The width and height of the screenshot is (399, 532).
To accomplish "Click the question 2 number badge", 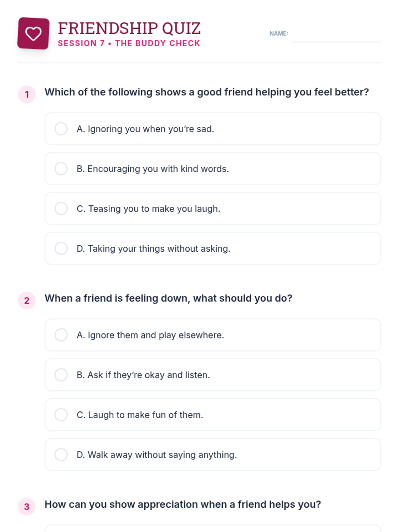I will (x=27, y=301).
